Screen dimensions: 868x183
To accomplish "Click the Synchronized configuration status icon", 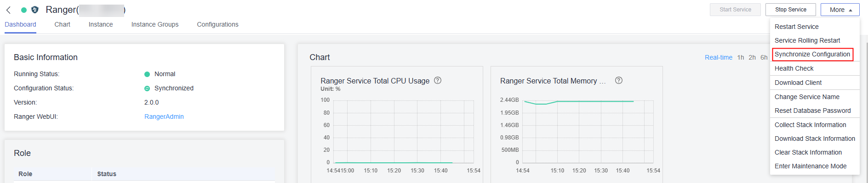I will click(147, 89).
